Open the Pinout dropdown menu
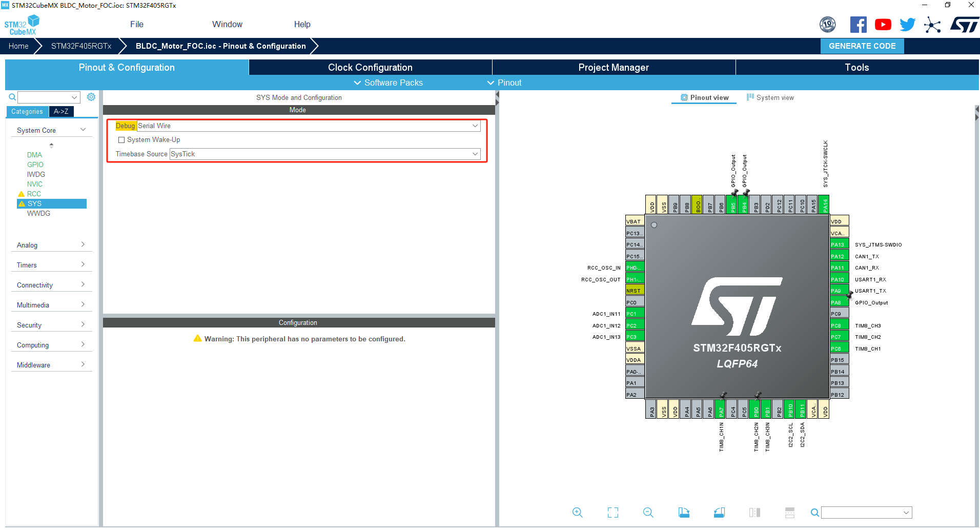The image size is (980, 532). [504, 83]
